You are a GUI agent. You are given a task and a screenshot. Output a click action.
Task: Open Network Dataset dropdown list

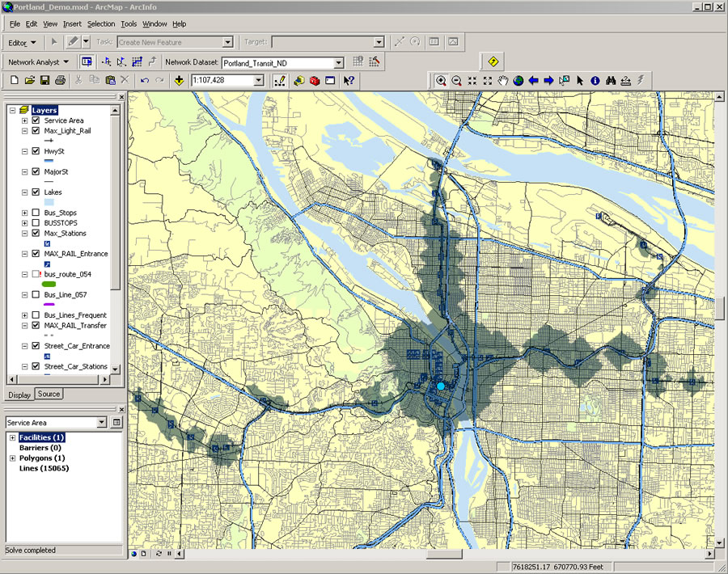pyautogui.click(x=338, y=62)
